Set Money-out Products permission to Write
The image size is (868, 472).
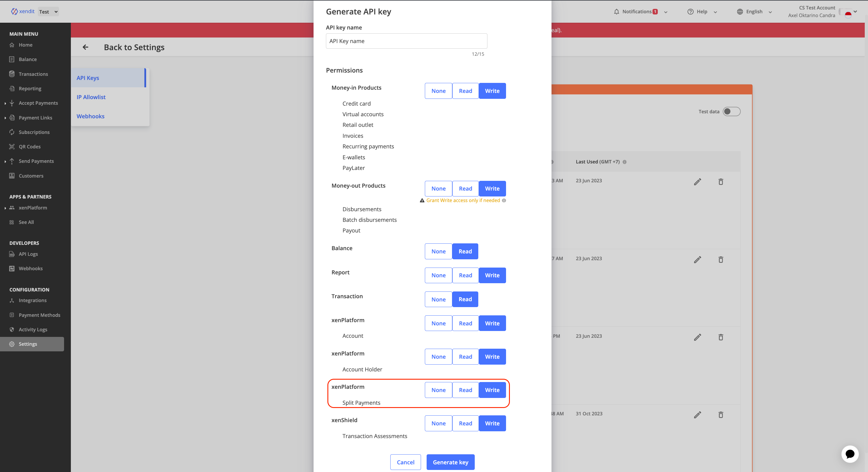coord(492,189)
